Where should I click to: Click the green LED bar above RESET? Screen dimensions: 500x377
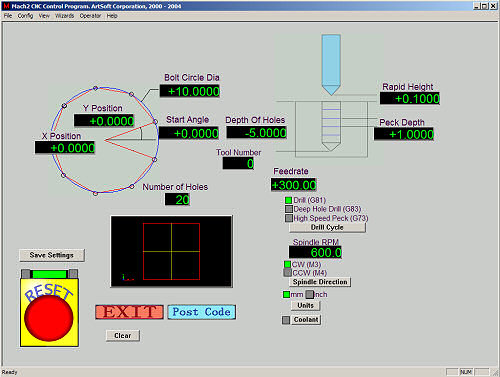tap(49, 274)
